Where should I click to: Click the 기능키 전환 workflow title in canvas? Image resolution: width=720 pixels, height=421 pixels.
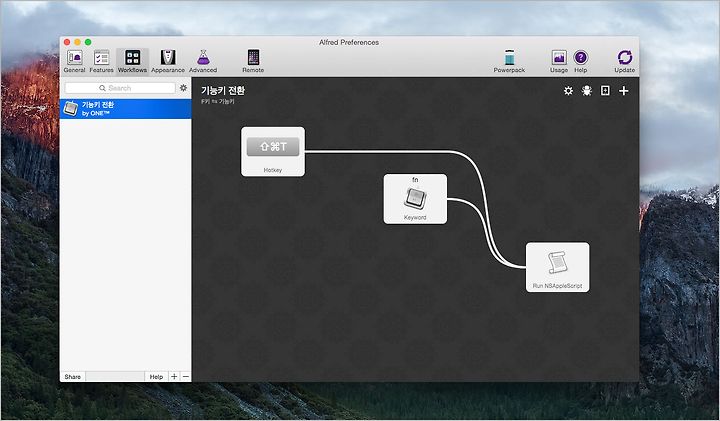click(223, 90)
